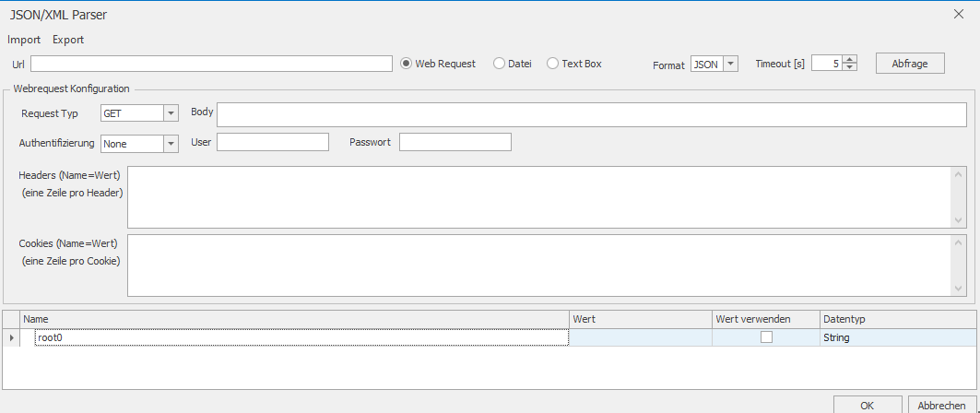Image resolution: width=980 pixels, height=413 pixels.
Task: Select the root0 row name cell
Action: click(x=301, y=337)
